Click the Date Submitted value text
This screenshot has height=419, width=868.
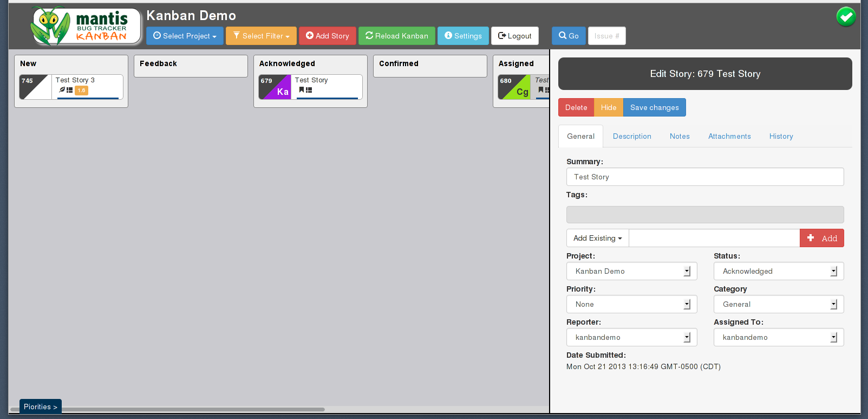643,366
